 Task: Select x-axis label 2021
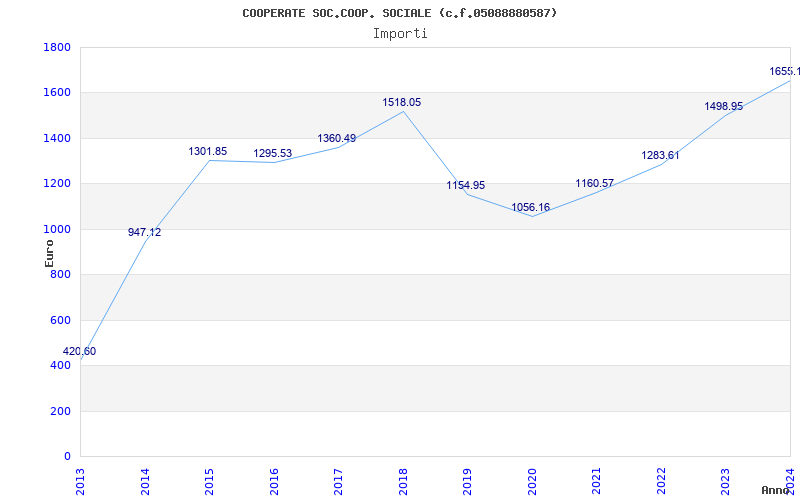596,481
